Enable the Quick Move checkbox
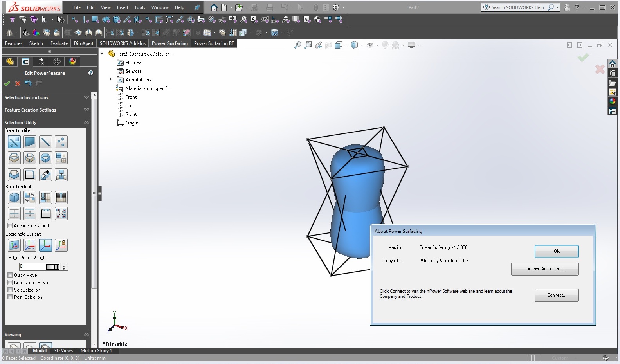This screenshot has height=364, width=620. tap(10, 275)
